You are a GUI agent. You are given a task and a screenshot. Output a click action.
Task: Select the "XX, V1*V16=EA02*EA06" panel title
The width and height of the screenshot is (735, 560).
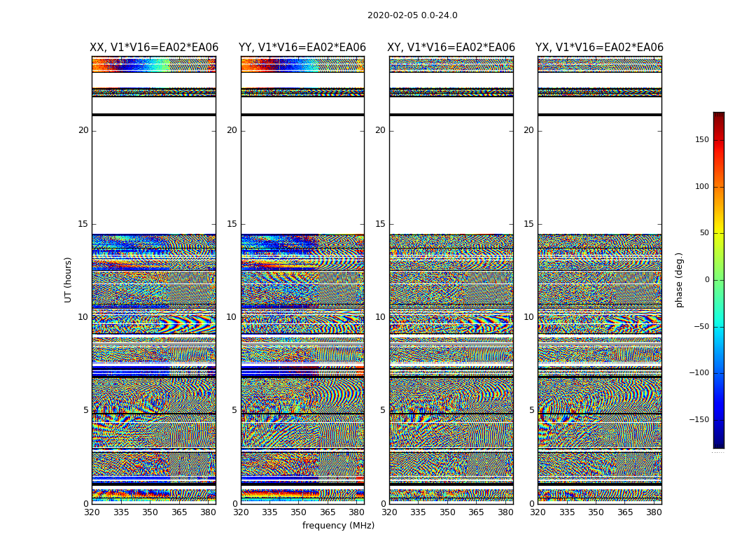click(x=154, y=48)
